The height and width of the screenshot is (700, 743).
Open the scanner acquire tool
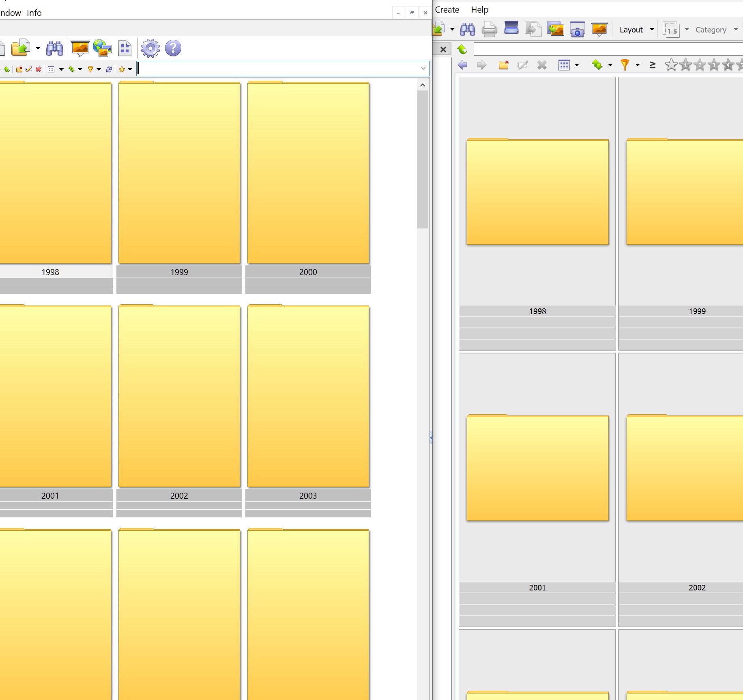tap(511, 29)
